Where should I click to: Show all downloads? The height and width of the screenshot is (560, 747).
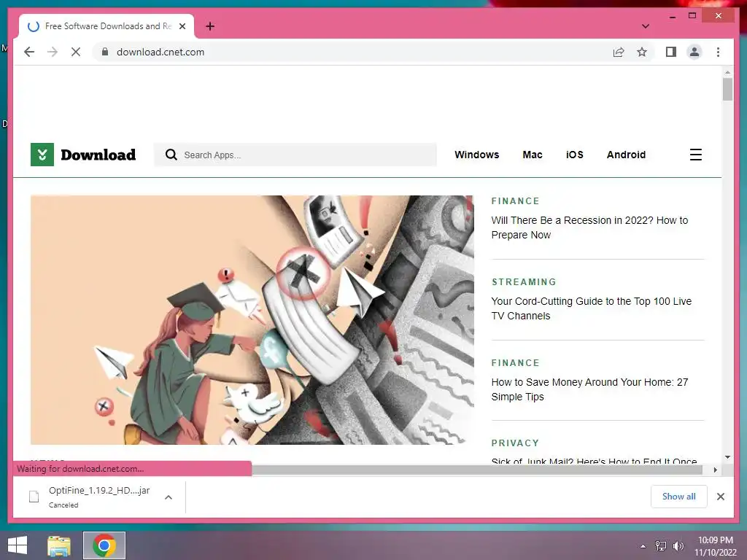[x=679, y=497]
